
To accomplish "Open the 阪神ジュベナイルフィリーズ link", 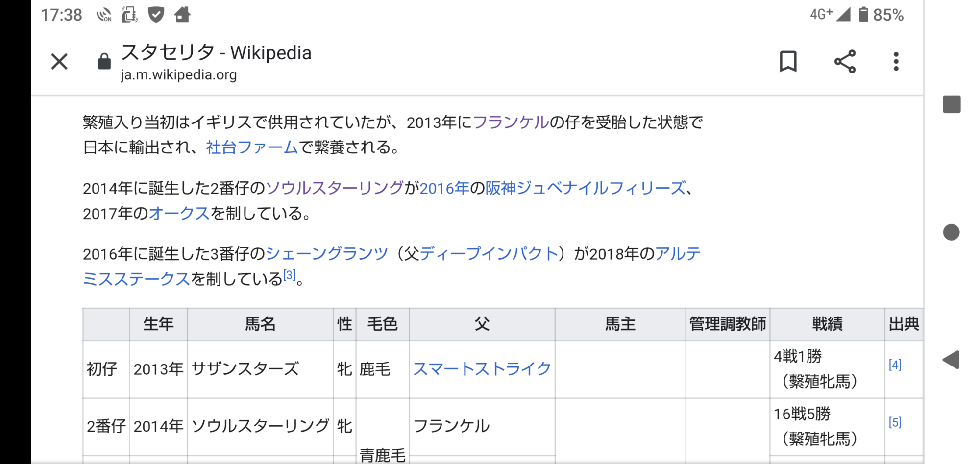I will coord(586,188).
